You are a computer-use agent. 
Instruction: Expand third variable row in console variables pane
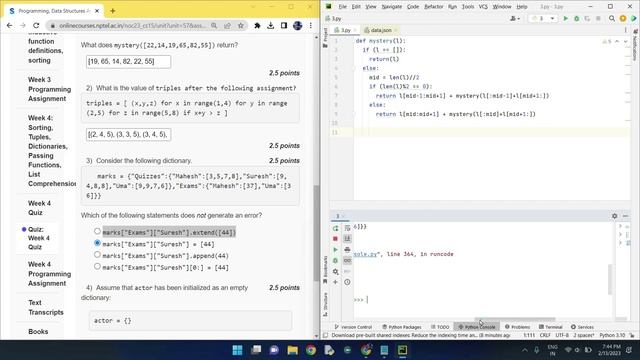620,243
